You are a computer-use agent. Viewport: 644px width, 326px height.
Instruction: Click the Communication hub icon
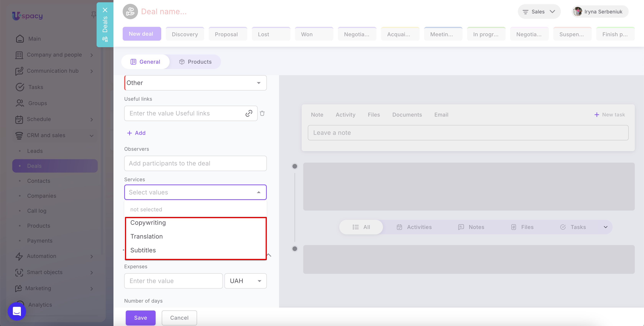(x=19, y=71)
